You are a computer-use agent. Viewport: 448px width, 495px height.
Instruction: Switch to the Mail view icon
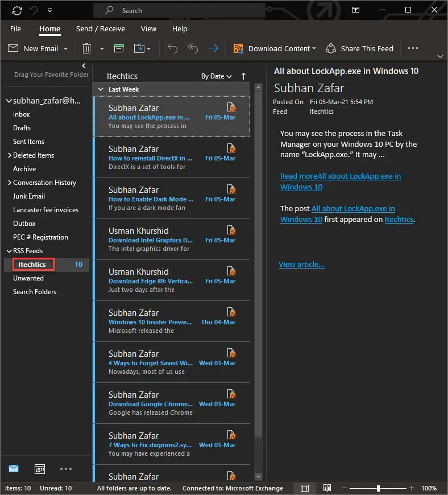[x=14, y=469]
